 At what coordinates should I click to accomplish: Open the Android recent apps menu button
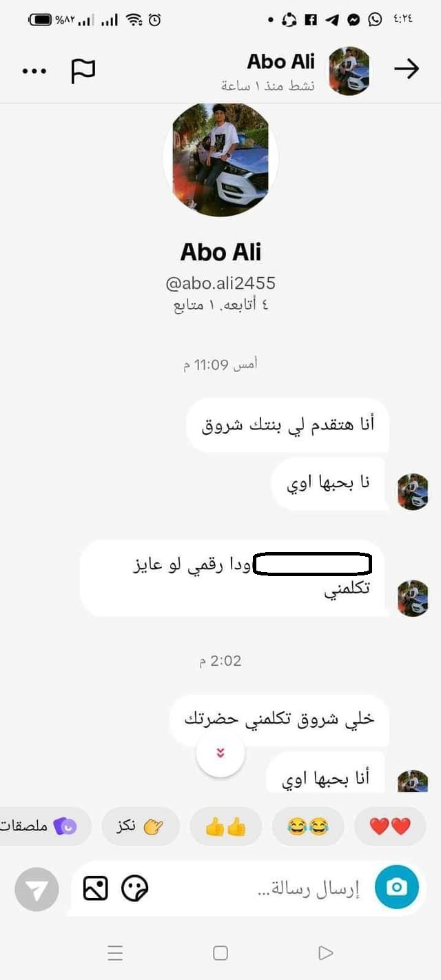click(x=115, y=953)
